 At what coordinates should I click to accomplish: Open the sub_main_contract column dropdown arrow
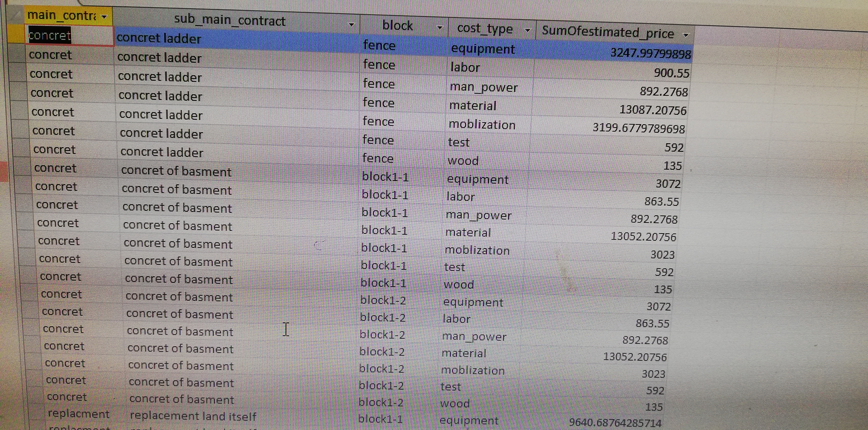click(351, 25)
